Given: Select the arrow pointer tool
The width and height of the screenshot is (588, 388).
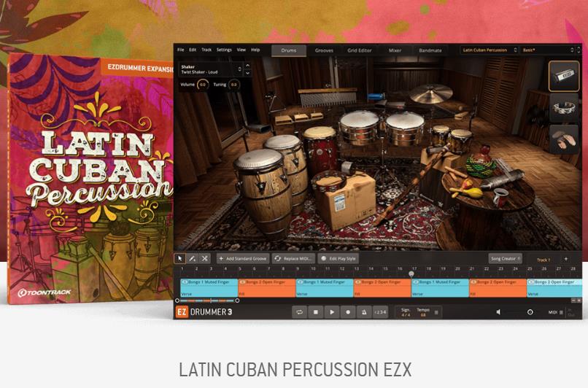Looking at the screenshot, I should [180, 258].
